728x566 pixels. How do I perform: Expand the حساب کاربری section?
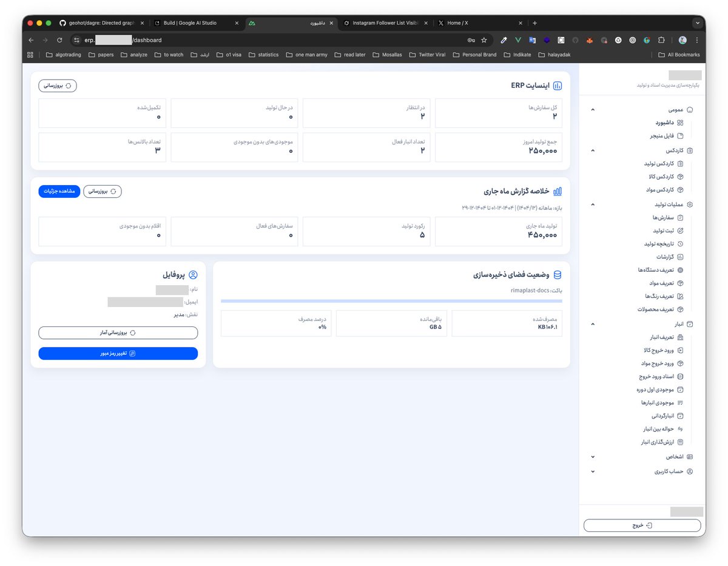tap(593, 471)
